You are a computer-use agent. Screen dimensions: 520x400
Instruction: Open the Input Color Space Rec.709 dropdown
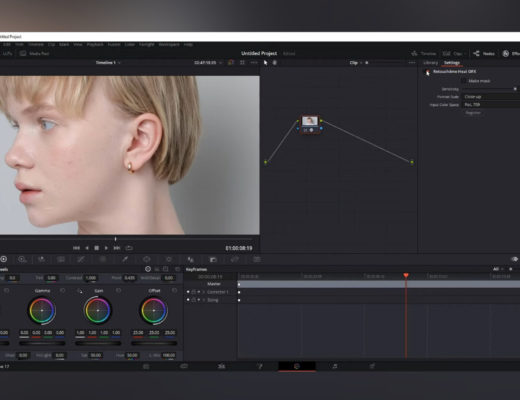tap(491, 105)
